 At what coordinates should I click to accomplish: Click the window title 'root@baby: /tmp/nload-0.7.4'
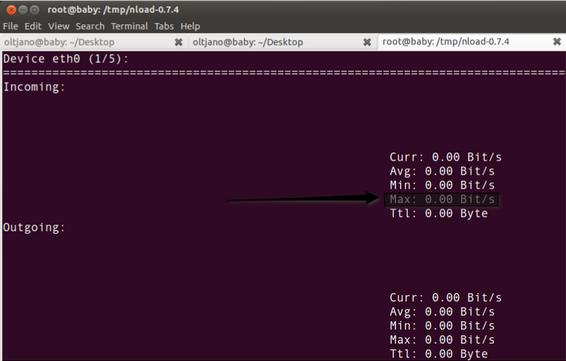[113, 10]
